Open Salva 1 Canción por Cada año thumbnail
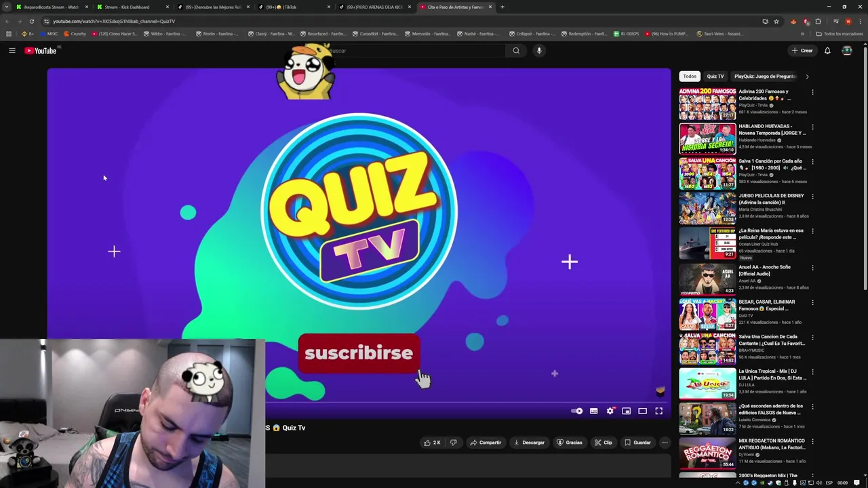 click(707, 174)
